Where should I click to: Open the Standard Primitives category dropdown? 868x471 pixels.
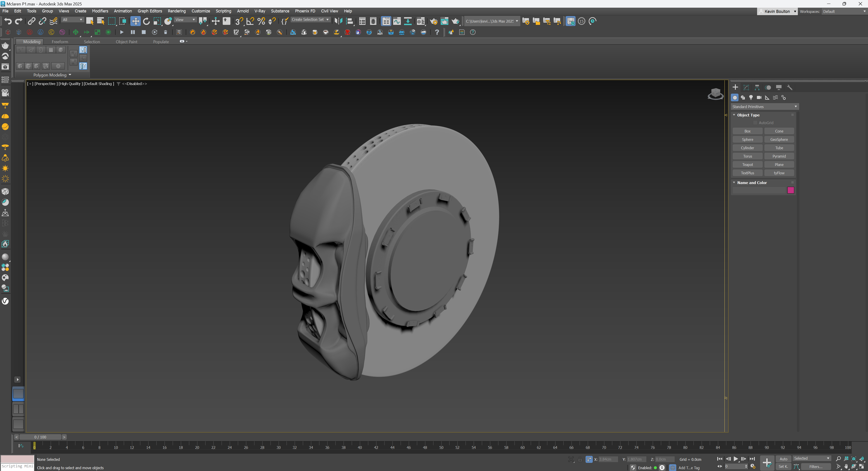[x=765, y=107]
